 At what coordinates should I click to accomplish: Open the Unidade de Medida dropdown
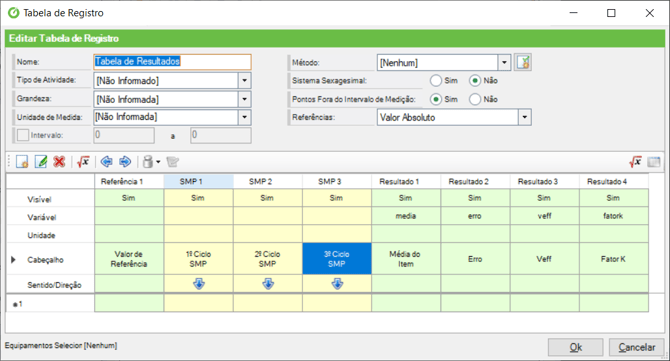pos(244,117)
